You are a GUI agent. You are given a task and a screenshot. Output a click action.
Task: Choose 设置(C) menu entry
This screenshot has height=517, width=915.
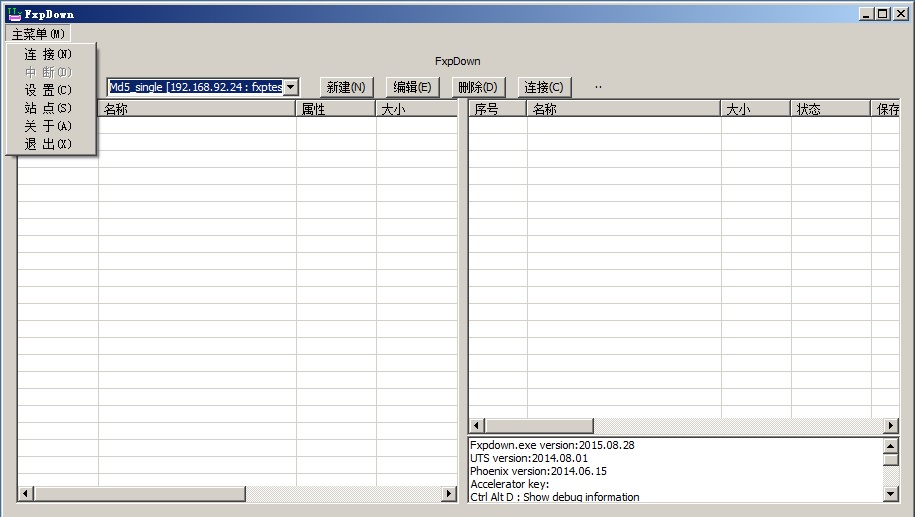pos(51,90)
